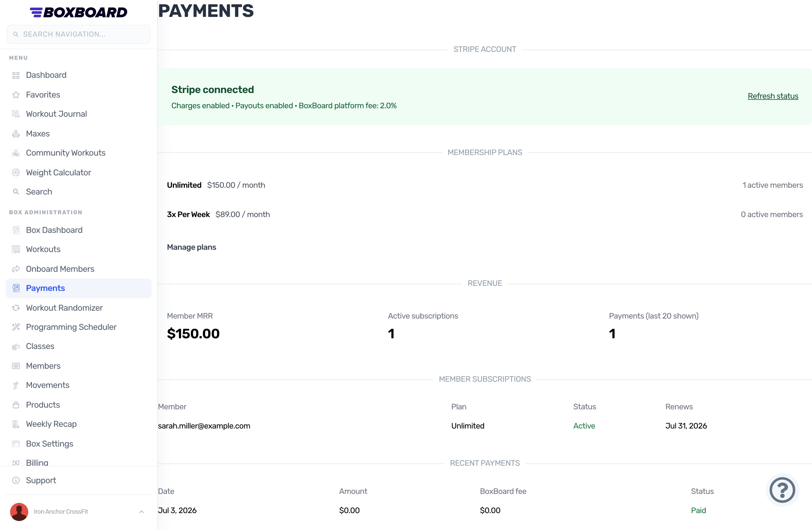Click the Workout Randomizer refresh icon
The width and height of the screenshot is (812, 530).
(x=16, y=308)
